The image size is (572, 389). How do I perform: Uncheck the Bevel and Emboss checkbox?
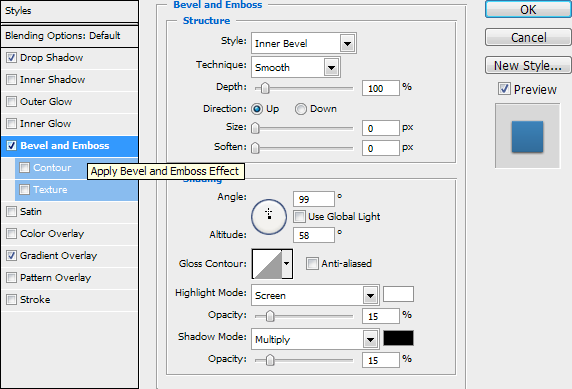(11, 146)
